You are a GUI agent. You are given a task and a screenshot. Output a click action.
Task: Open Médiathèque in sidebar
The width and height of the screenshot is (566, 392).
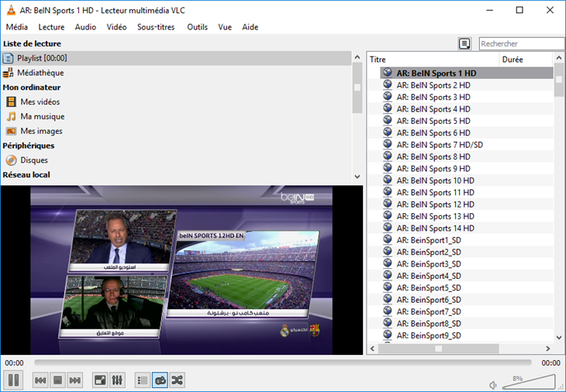tap(176, 73)
